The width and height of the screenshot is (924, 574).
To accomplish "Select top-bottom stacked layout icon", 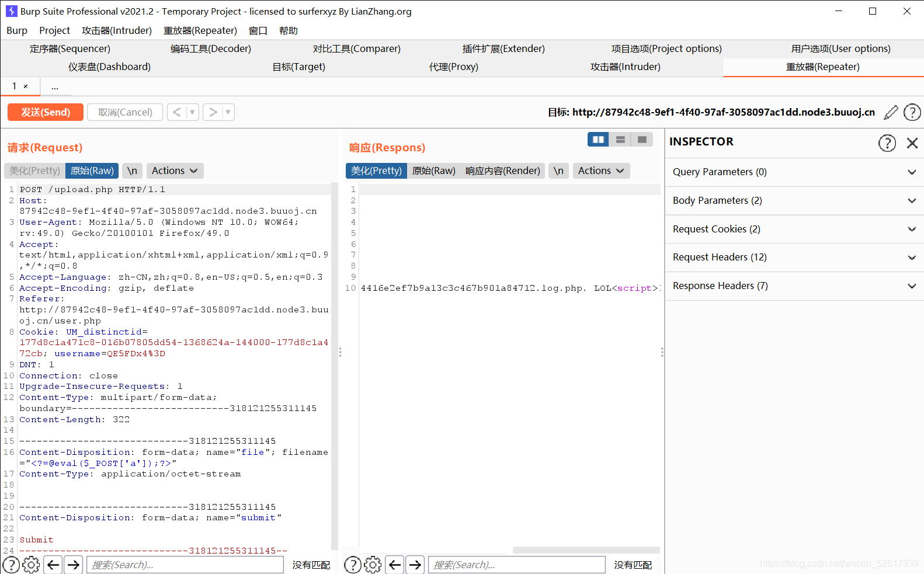I will [x=620, y=140].
